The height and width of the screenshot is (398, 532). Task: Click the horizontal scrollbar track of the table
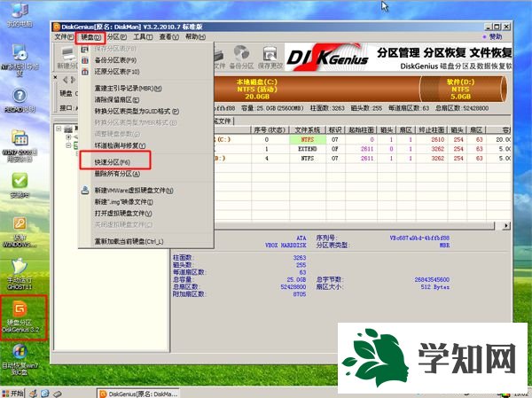click(354, 226)
